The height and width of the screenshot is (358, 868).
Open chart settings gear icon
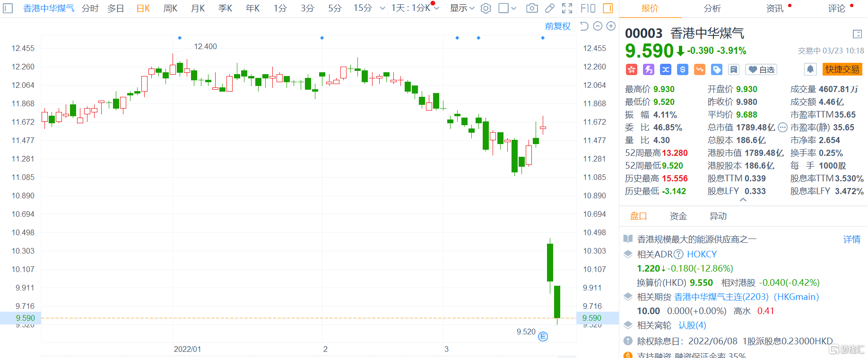coord(486,8)
